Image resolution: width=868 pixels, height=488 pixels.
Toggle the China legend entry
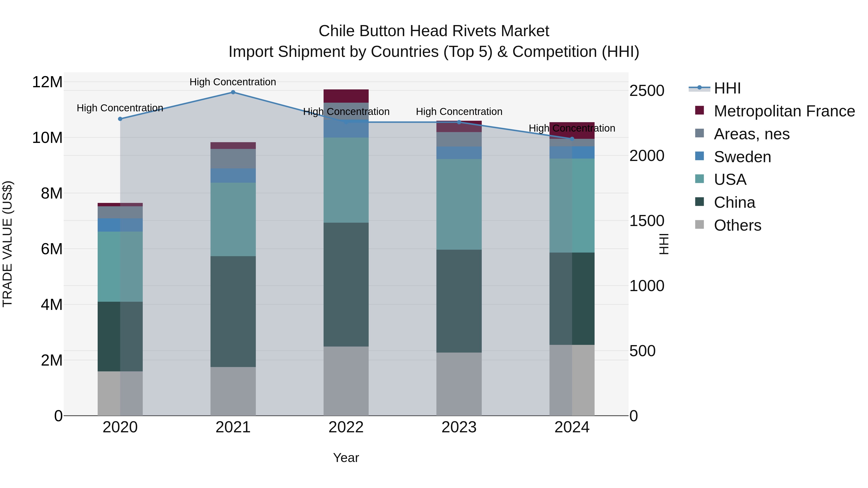[725, 202]
